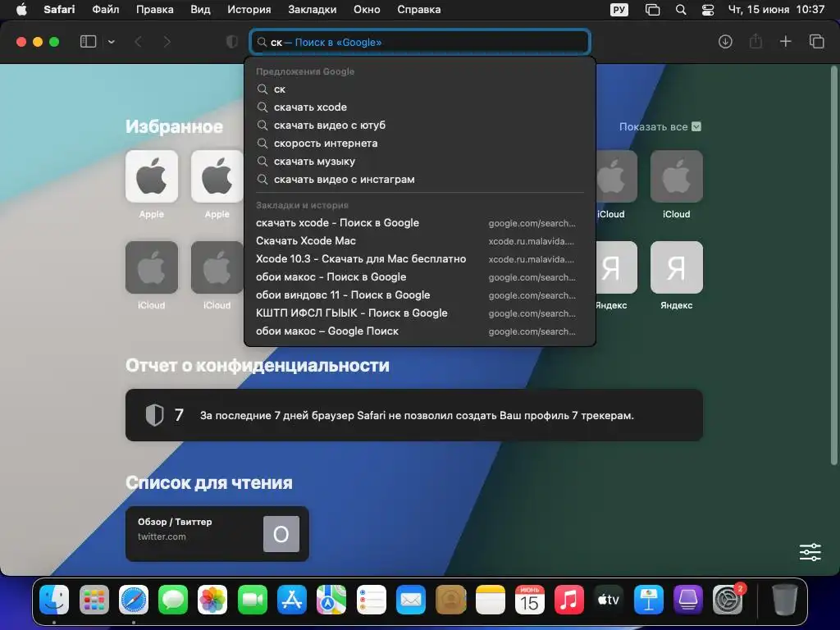This screenshot has height=630, width=840.
Task: Open 'КШТП ИФСЛ ГЫЫК - Поиск в Google'
Action: pyautogui.click(x=420, y=313)
